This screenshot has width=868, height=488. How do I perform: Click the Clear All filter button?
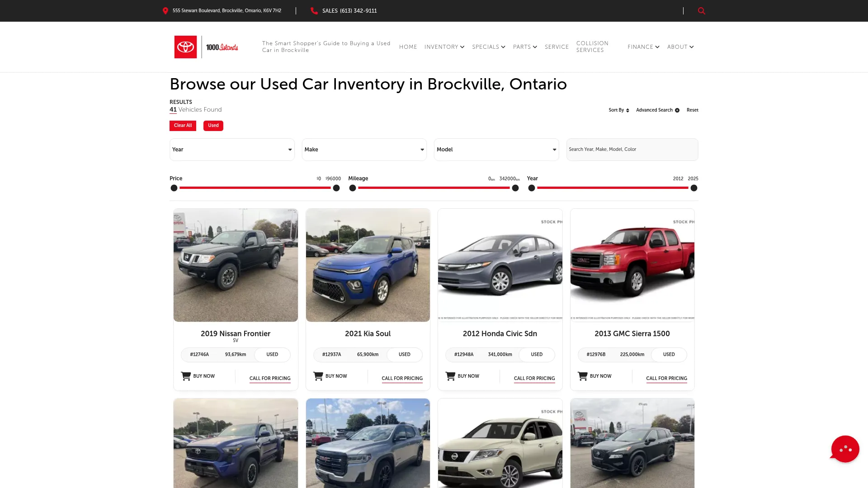coord(183,126)
